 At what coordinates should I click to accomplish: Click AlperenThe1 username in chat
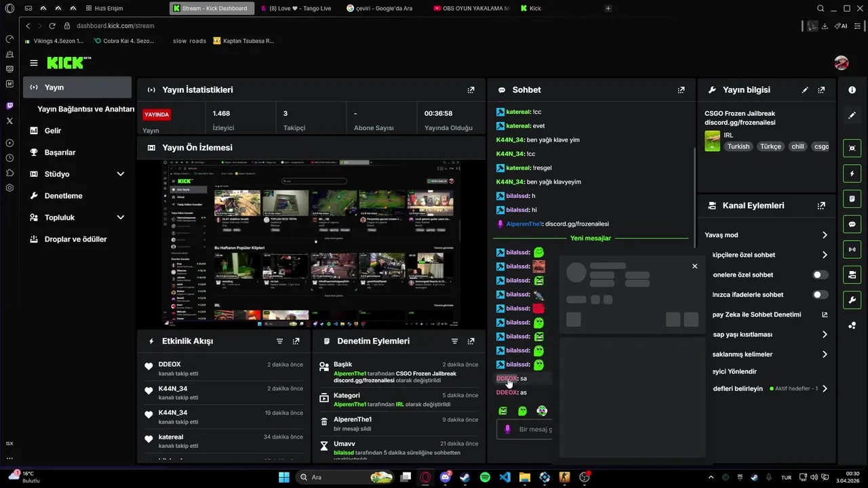pos(524,224)
